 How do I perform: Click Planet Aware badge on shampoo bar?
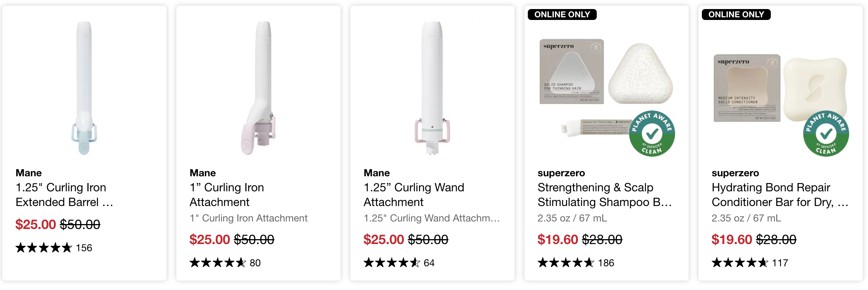coord(652,133)
